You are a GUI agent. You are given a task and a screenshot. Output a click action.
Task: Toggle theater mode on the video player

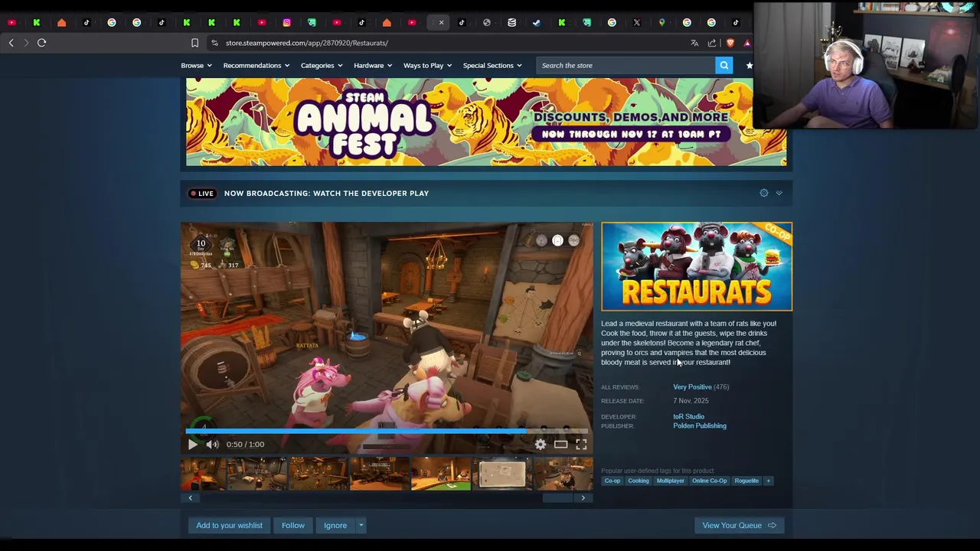pos(561,444)
